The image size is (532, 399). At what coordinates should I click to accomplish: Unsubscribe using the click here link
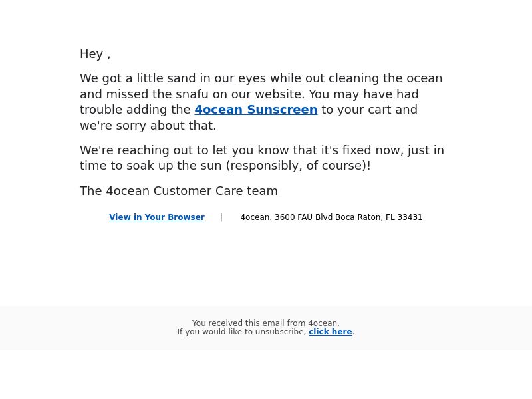point(330,331)
